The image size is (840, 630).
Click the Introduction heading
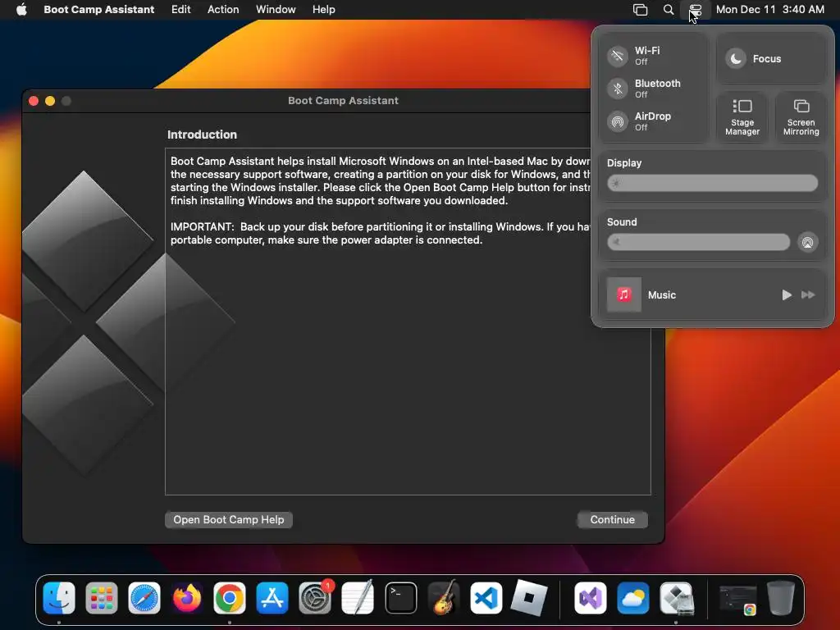pyautogui.click(x=202, y=135)
